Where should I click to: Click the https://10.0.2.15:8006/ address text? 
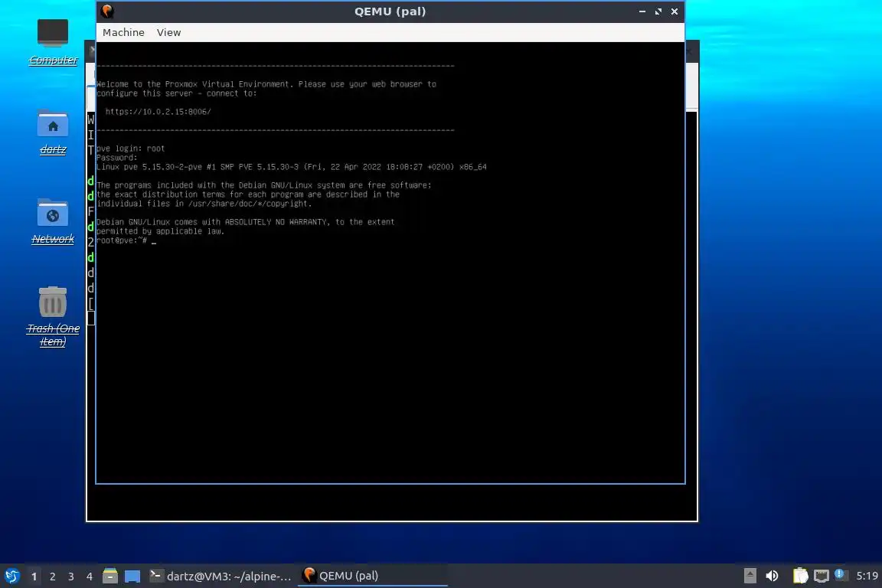(158, 112)
